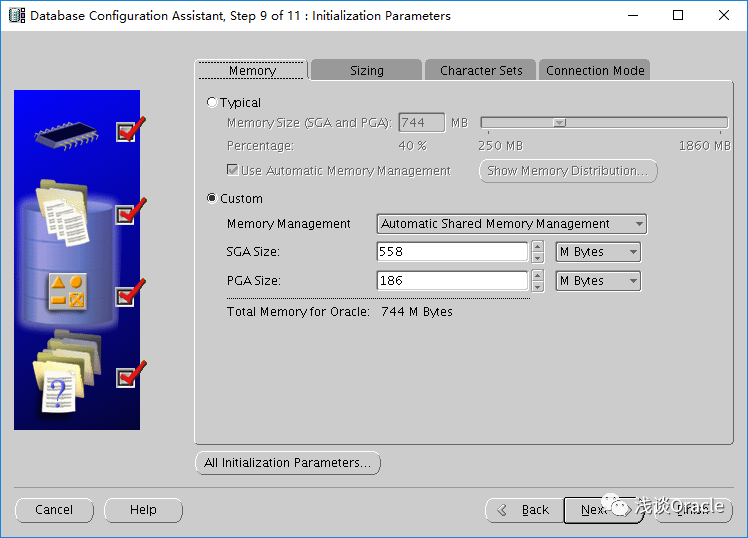Switch to the Sizing tab
Screen dimensions: 748x538
pyautogui.click(x=366, y=70)
